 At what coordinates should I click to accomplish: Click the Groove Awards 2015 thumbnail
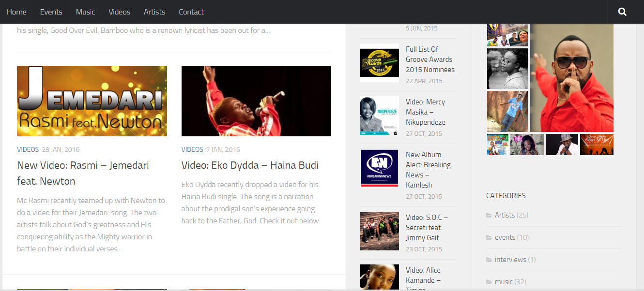380,63
